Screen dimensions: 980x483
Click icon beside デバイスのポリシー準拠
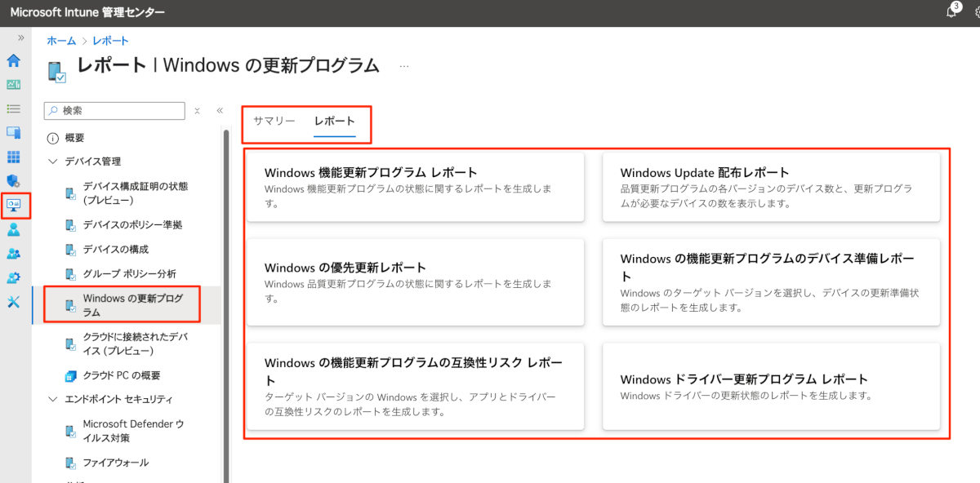pyautogui.click(x=71, y=225)
